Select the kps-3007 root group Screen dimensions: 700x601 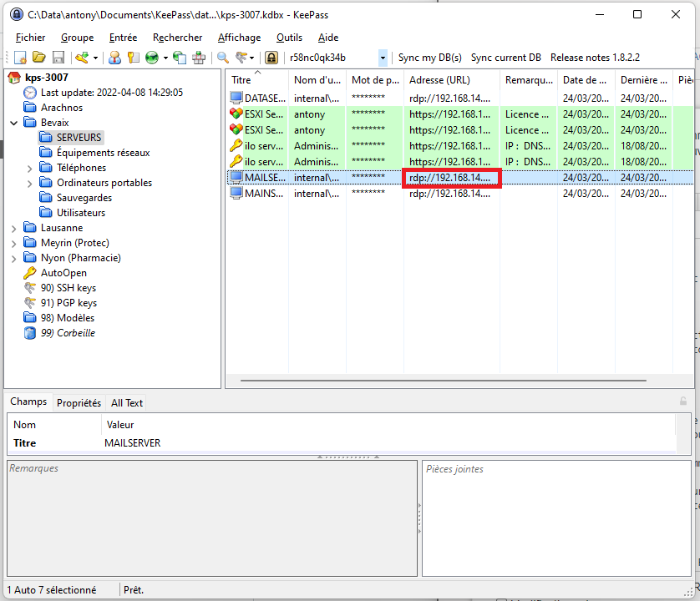[x=47, y=78]
